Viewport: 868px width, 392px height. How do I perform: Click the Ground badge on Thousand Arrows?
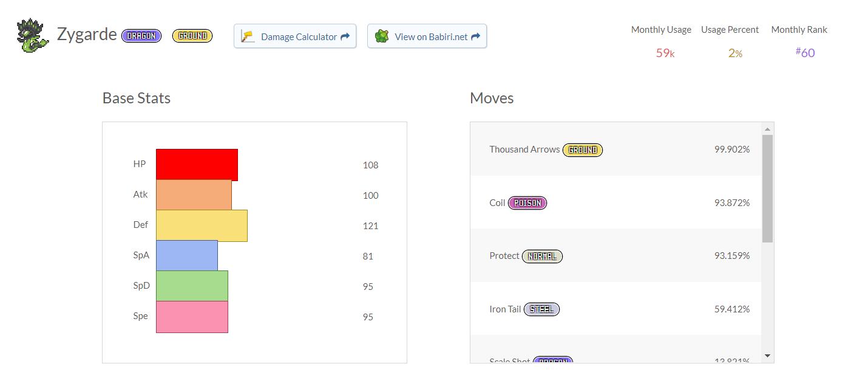click(x=583, y=150)
